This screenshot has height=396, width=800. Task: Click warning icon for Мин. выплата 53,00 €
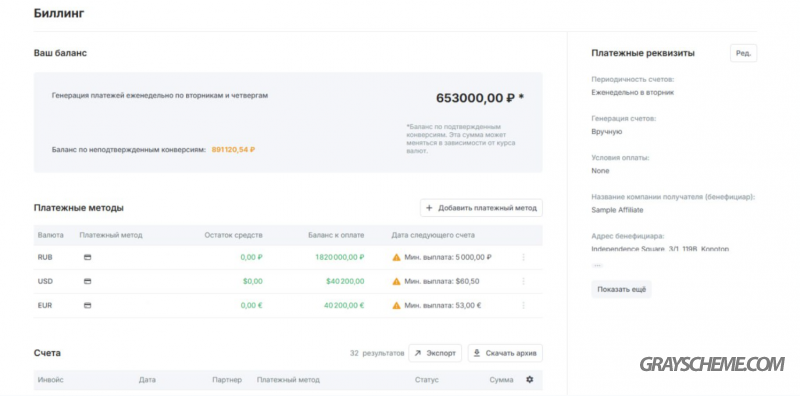tap(396, 305)
